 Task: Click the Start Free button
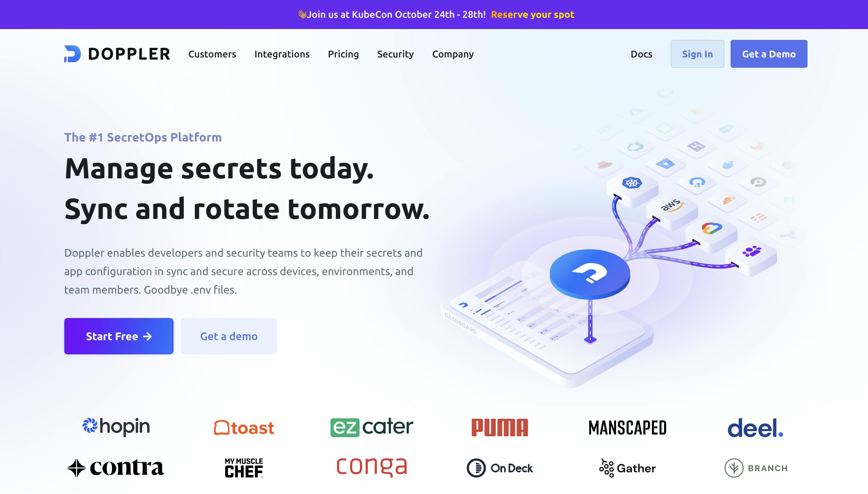click(x=119, y=336)
